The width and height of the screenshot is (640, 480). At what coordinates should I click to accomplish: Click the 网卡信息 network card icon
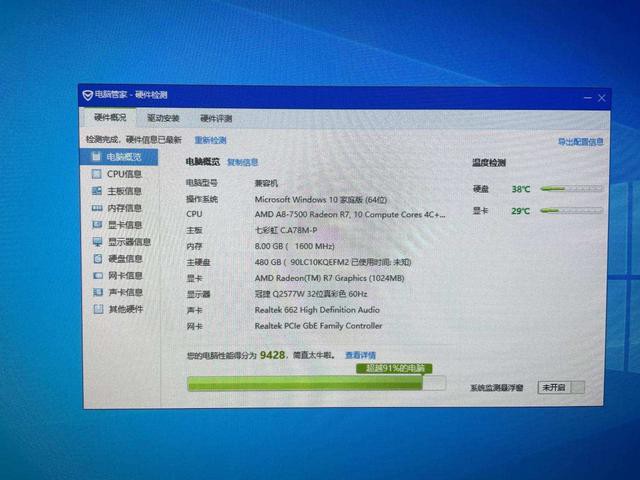98,276
